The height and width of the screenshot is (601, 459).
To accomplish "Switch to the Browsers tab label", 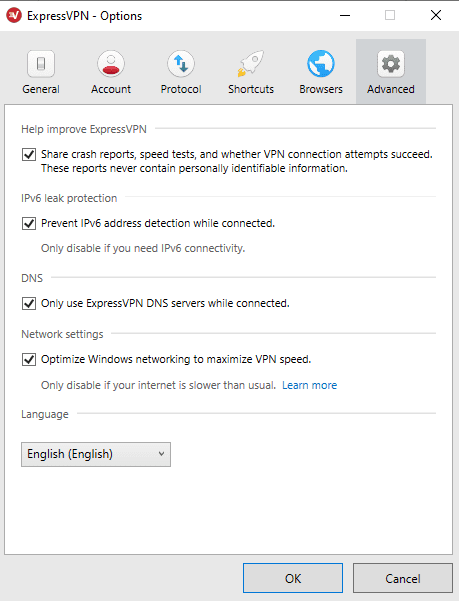I will pos(321,89).
